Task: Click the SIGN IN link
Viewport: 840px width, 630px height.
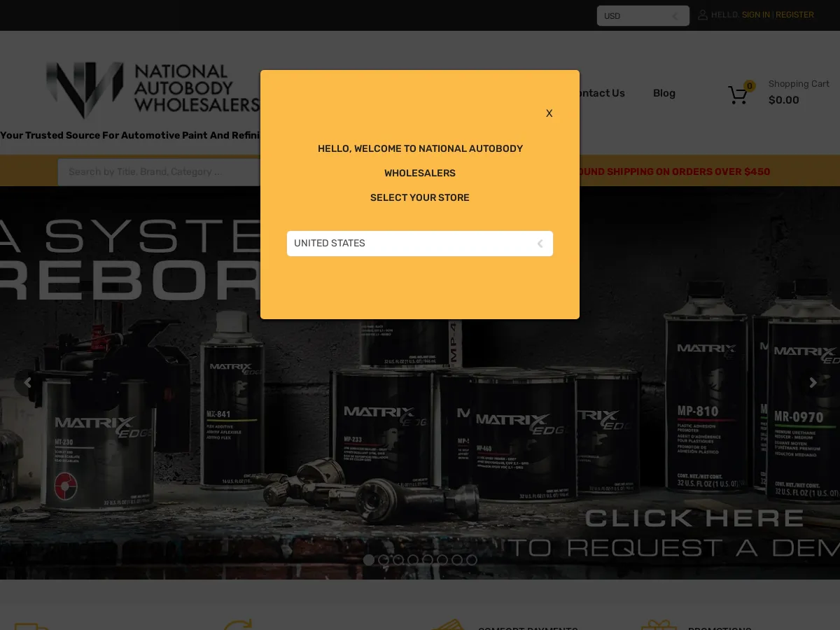Action: coord(756,15)
